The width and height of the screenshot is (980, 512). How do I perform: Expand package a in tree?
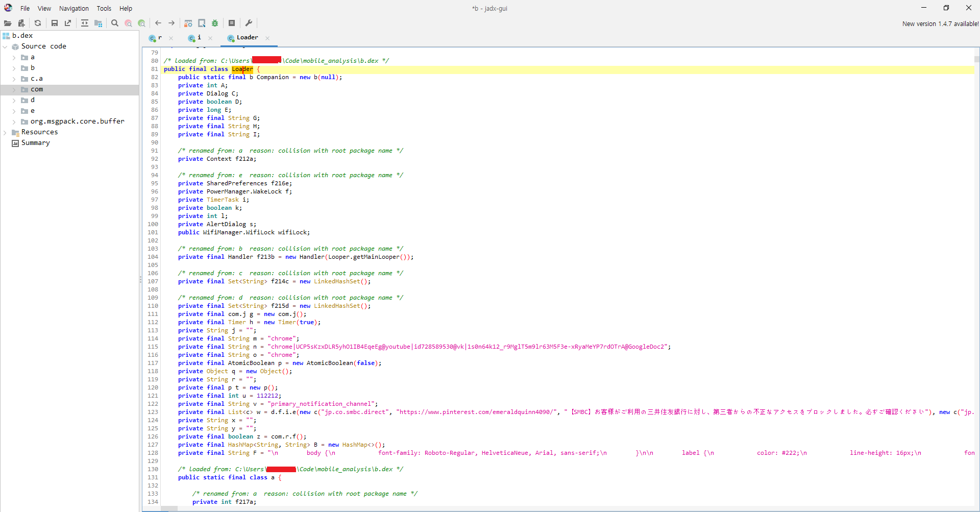tap(14, 58)
